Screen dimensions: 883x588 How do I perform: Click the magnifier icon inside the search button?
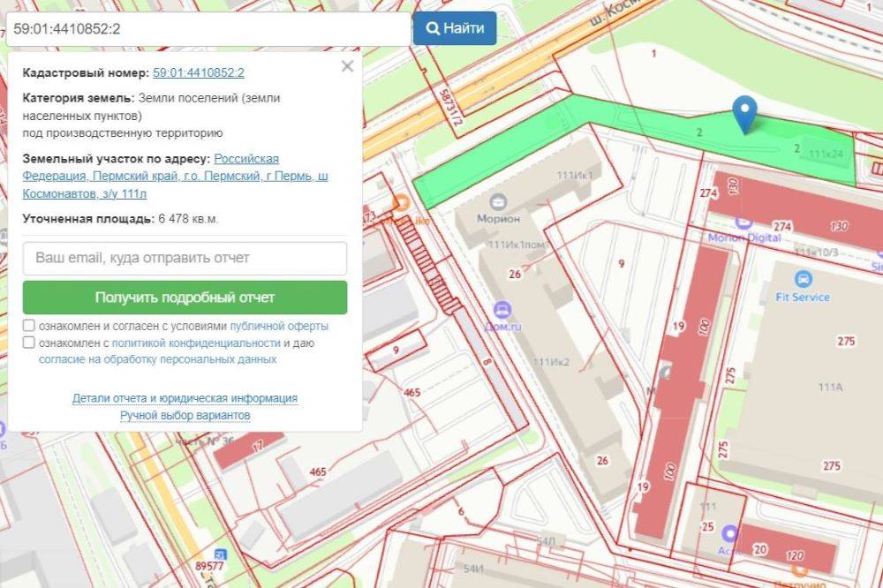pos(433,27)
